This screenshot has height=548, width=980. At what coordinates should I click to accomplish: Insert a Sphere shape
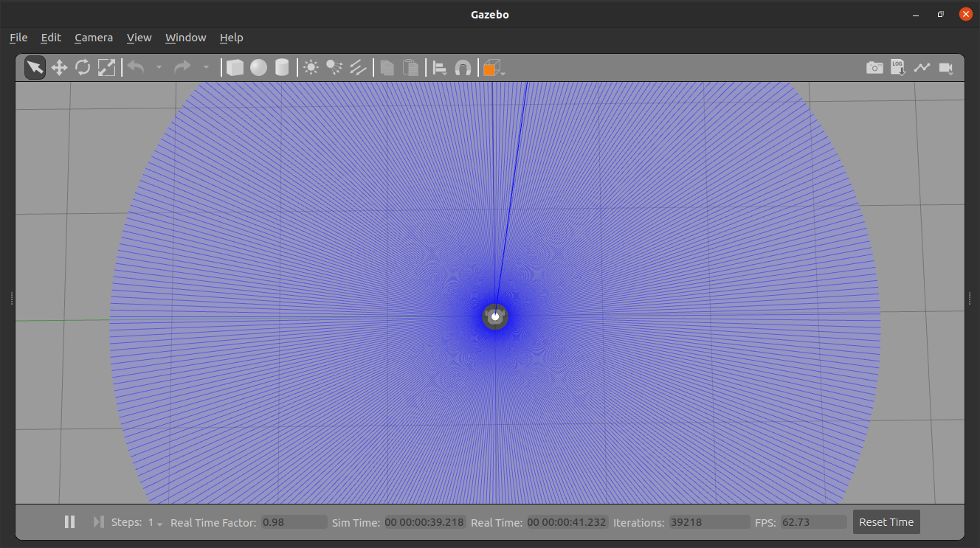pos(258,68)
